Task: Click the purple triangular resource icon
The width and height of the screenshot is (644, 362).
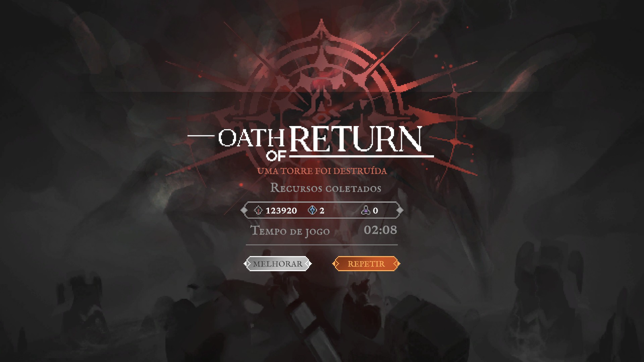Action: [366, 210]
